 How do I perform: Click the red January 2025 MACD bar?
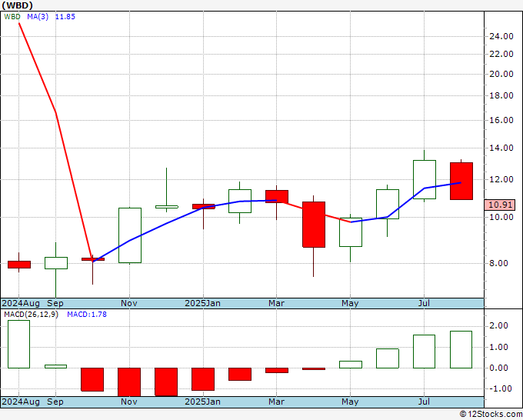203,379
